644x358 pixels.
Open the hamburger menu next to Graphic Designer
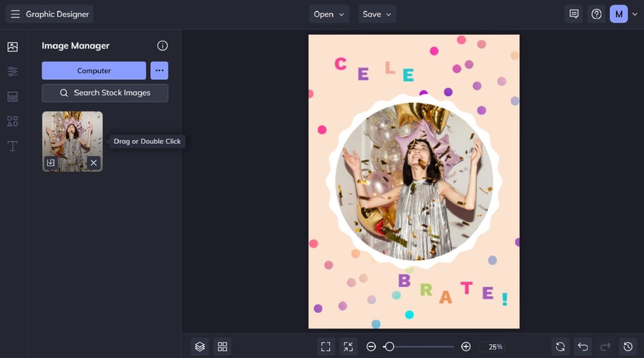point(15,14)
